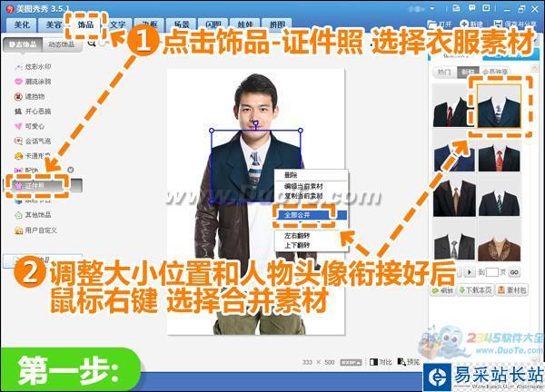The height and width of the screenshot is (392, 545).
Task: Choose 上下翻转 in the context menu
Action: tap(298, 246)
